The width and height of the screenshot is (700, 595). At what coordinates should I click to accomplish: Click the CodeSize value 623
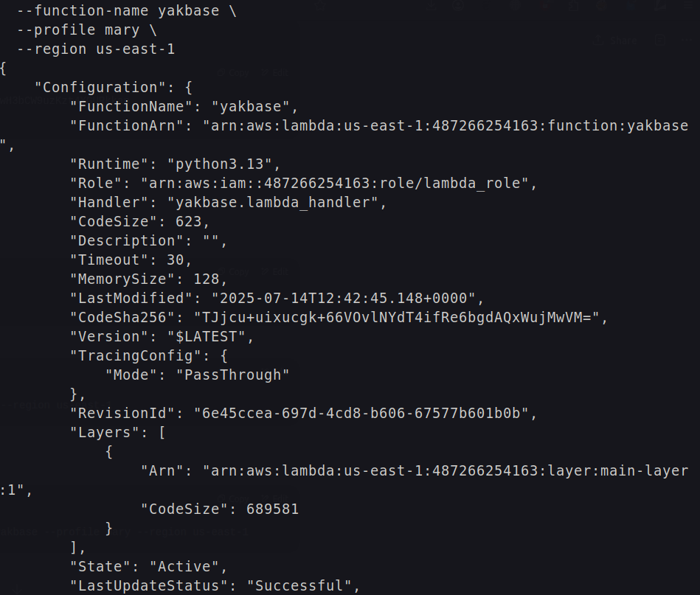[193, 221]
